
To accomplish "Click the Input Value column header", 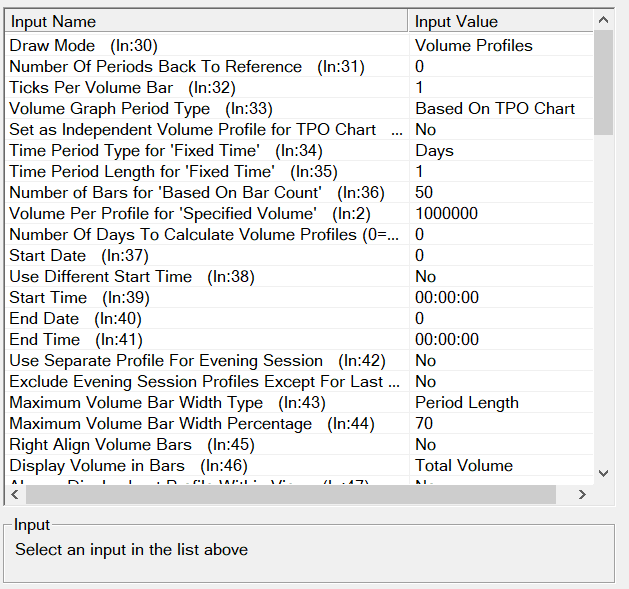I will (500, 21).
